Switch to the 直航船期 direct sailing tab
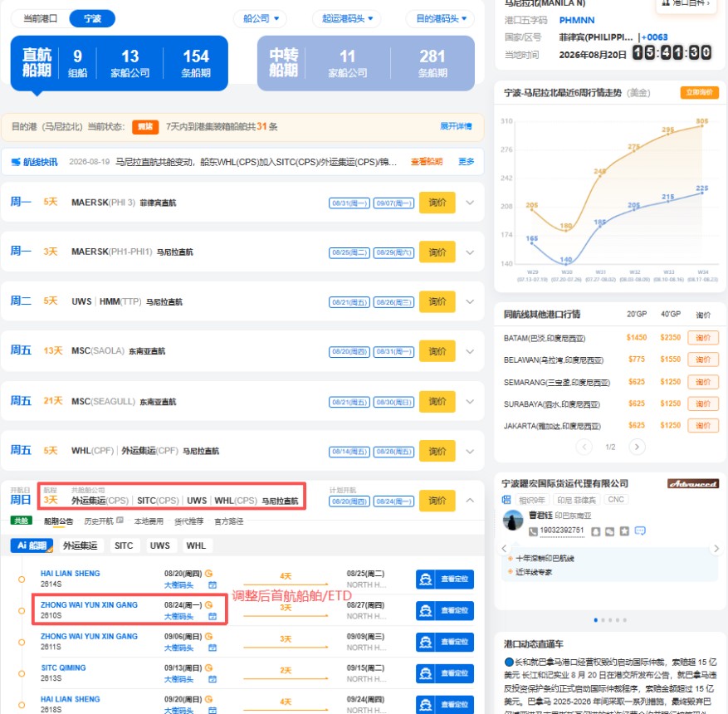 (x=120, y=63)
